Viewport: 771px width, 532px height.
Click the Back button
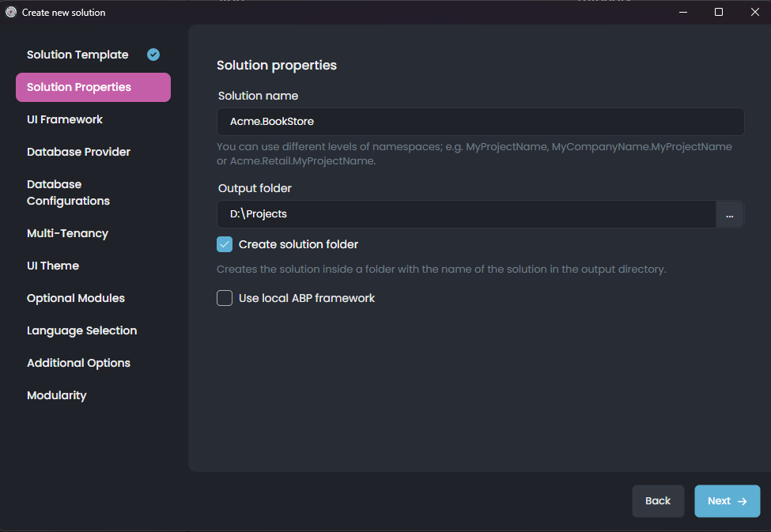[658, 500]
